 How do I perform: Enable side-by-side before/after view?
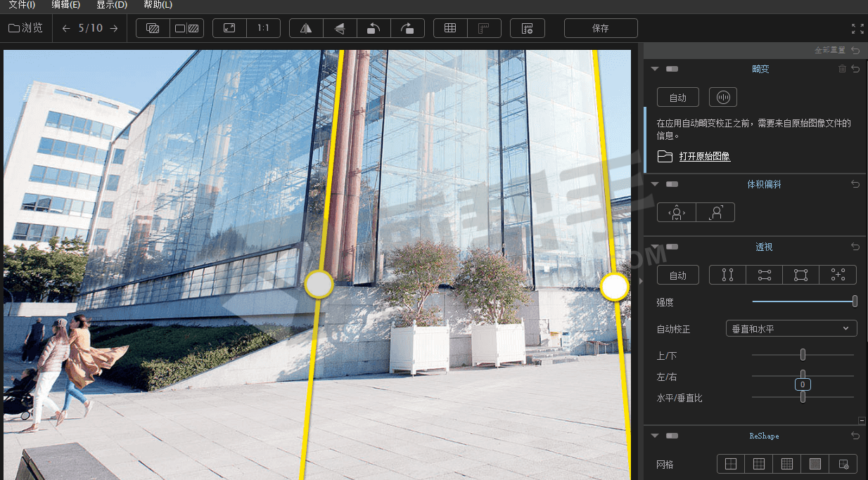[187, 28]
